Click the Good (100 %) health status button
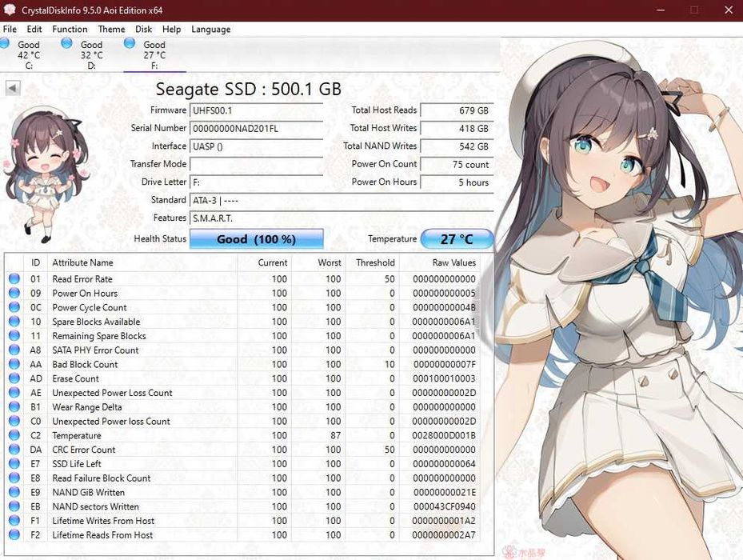This screenshot has width=743, height=560. (257, 239)
